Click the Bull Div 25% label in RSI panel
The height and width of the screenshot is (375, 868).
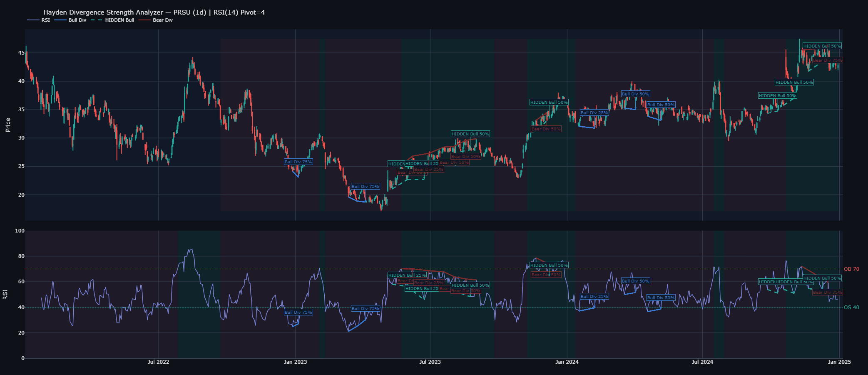coord(594,296)
